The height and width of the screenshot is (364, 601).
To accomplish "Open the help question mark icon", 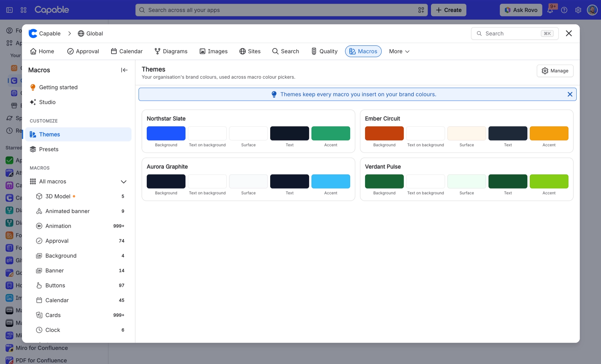I will 564,10.
